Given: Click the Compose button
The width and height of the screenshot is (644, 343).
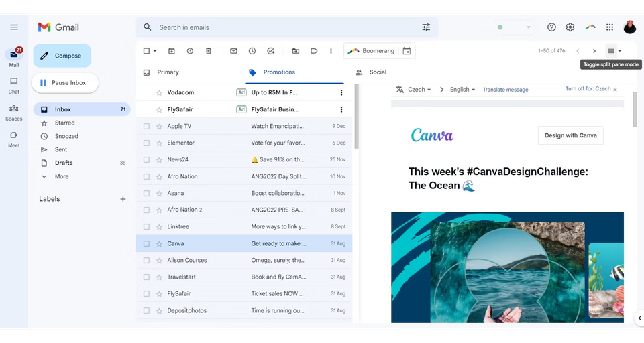Looking at the screenshot, I should pyautogui.click(x=62, y=56).
